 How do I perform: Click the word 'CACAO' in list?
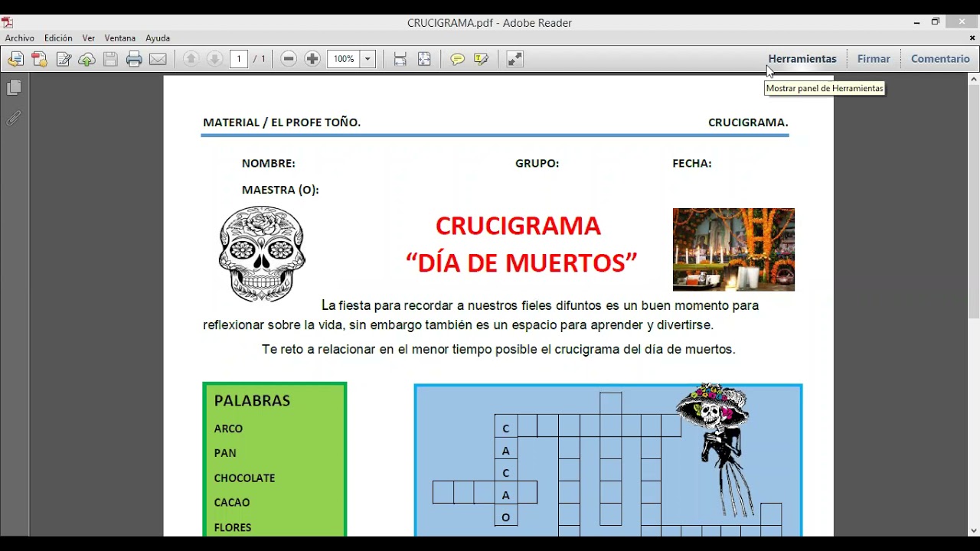[x=232, y=502]
